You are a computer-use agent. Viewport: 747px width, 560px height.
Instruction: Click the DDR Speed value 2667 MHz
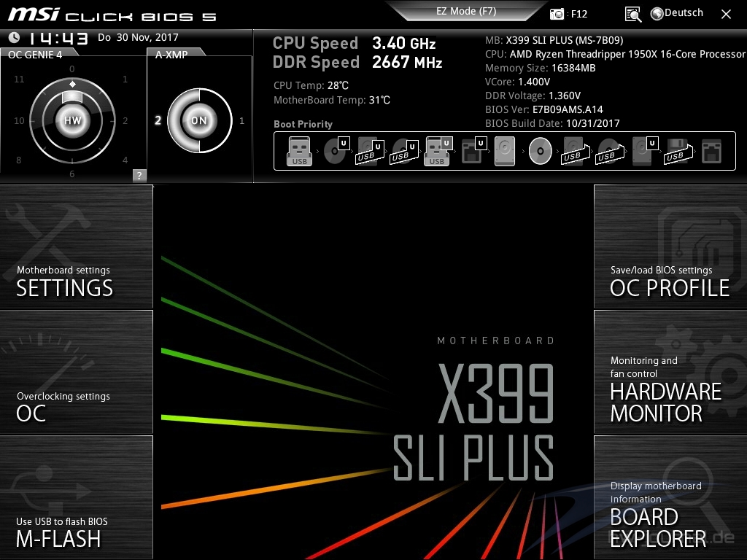tap(407, 63)
